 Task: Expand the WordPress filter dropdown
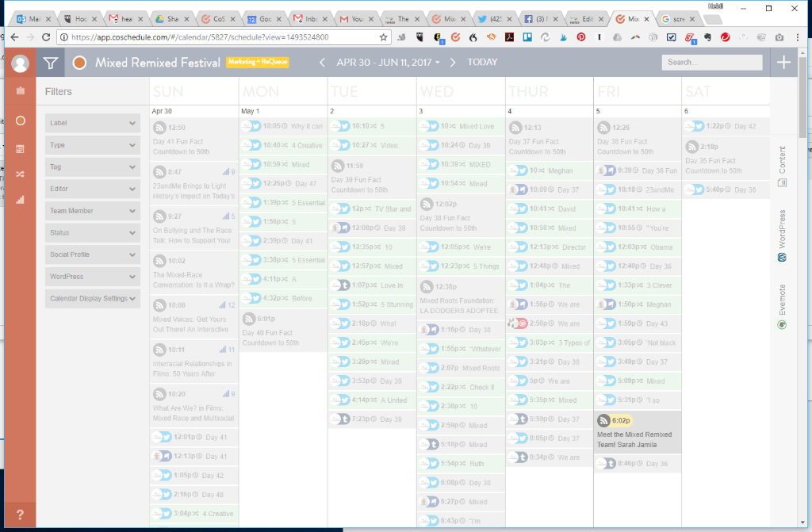pyautogui.click(x=92, y=277)
